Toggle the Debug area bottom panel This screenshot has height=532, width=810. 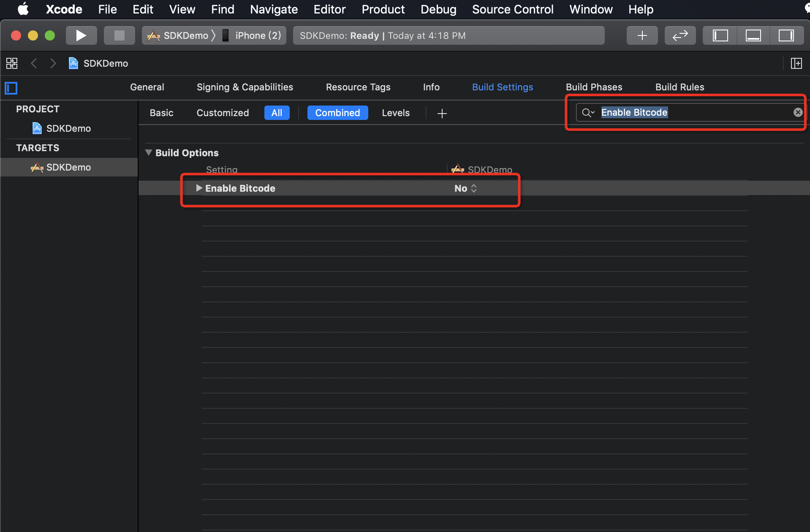coord(753,35)
